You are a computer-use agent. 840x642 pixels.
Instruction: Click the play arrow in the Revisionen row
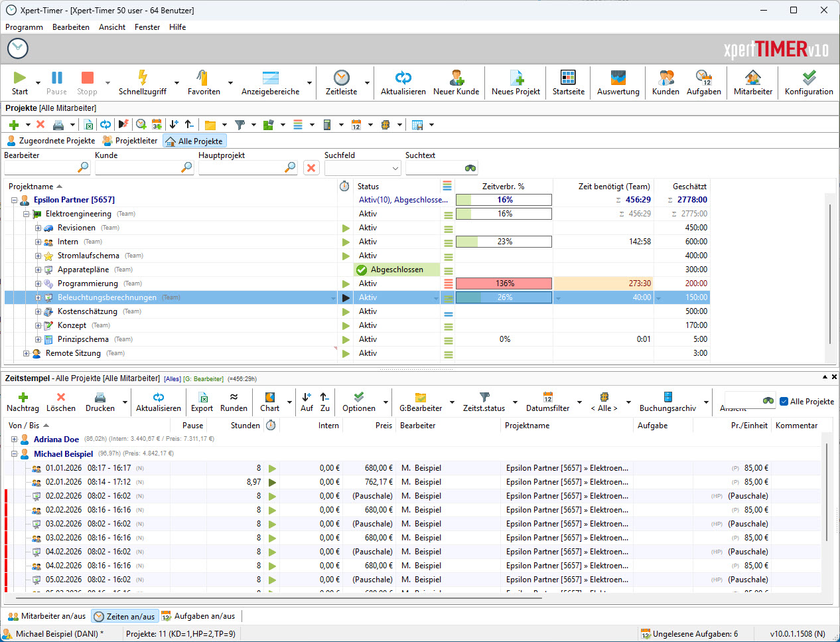tap(346, 228)
